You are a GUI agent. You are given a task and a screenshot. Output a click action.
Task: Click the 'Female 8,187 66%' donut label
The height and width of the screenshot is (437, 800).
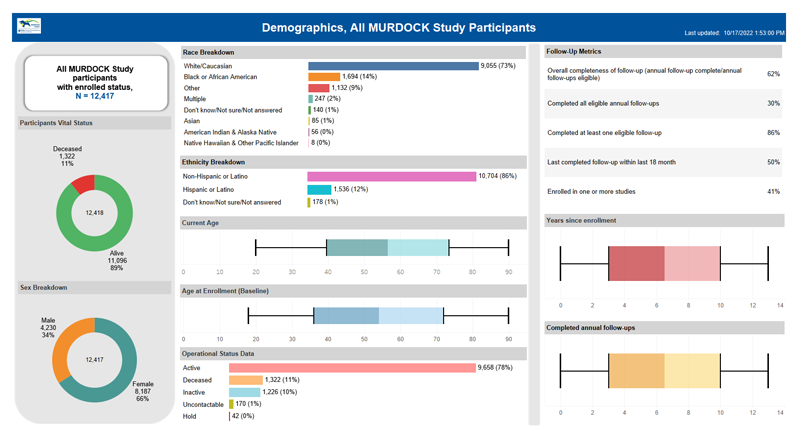coord(143,392)
